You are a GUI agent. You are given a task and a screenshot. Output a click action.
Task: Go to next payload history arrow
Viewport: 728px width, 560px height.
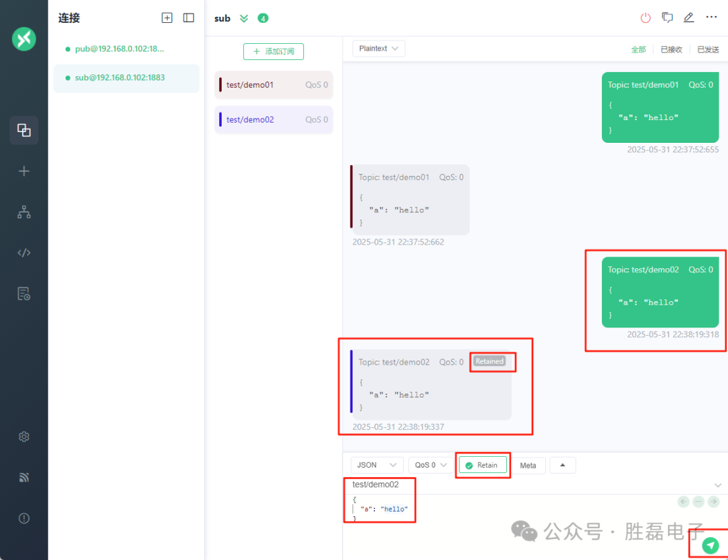pos(714,501)
